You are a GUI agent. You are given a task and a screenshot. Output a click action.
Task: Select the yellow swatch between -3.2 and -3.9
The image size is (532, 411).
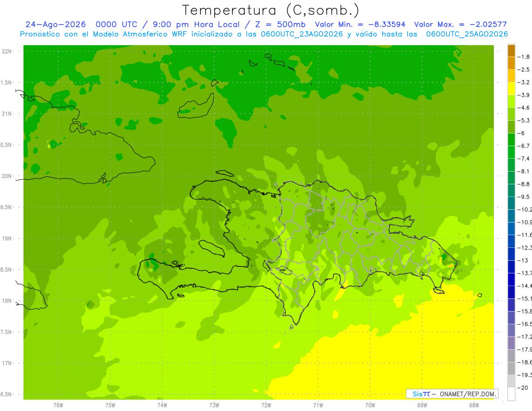[x=511, y=89]
